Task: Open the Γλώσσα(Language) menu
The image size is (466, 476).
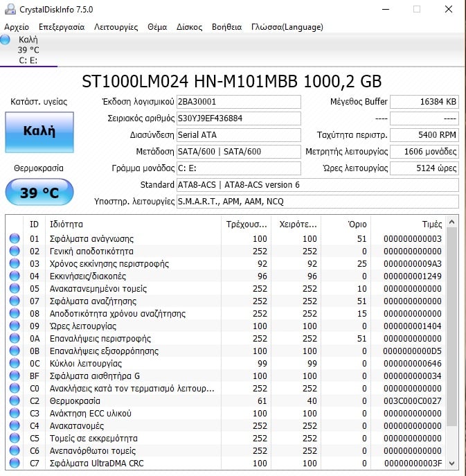Action: click(x=287, y=27)
